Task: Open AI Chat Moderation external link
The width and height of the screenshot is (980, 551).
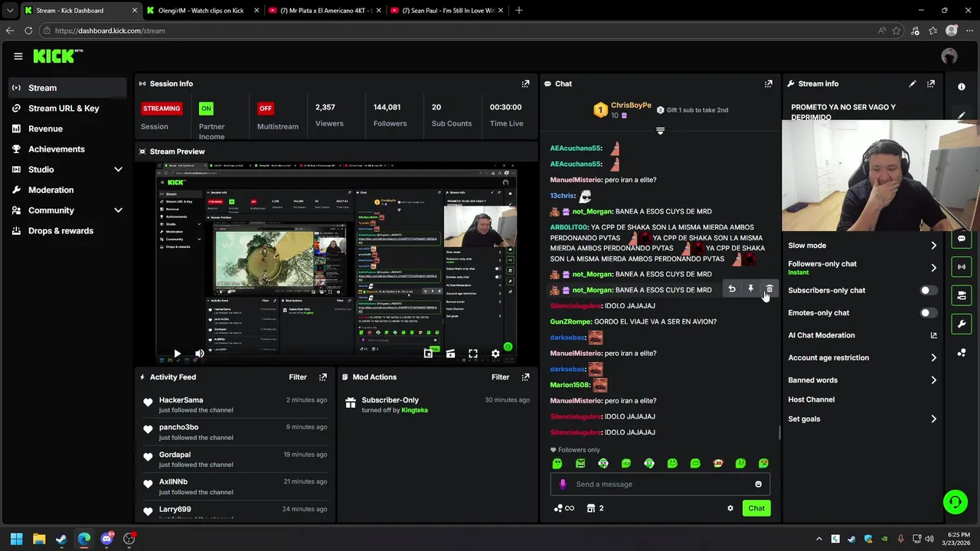Action: click(933, 335)
